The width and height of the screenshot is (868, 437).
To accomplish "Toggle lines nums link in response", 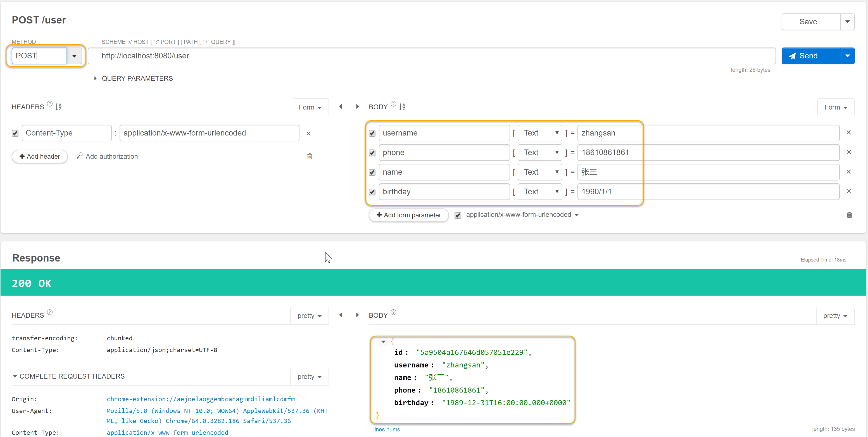I will (x=386, y=429).
